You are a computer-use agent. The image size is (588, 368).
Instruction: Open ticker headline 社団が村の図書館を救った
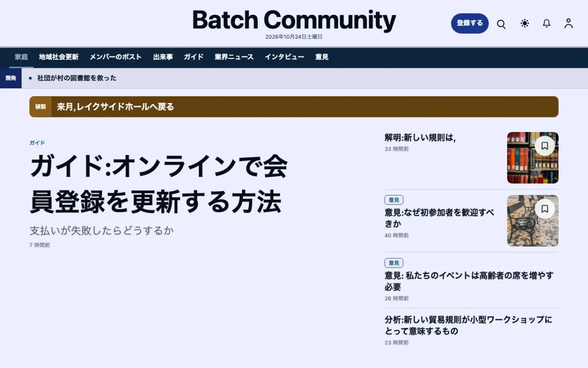point(77,78)
